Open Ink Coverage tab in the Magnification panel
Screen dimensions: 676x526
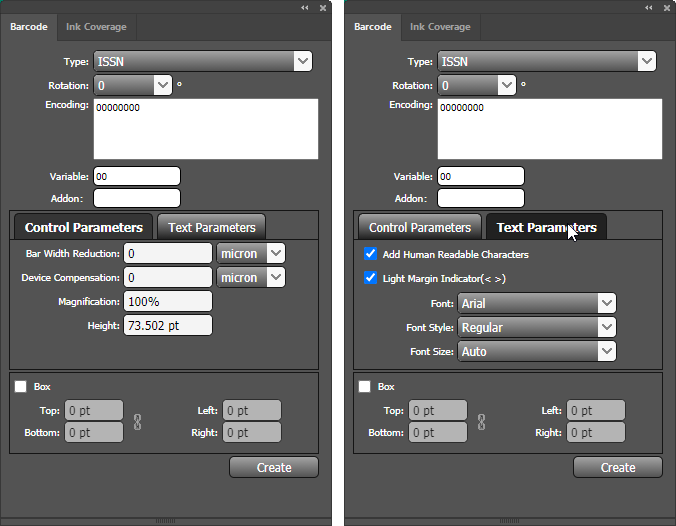point(96,27)
